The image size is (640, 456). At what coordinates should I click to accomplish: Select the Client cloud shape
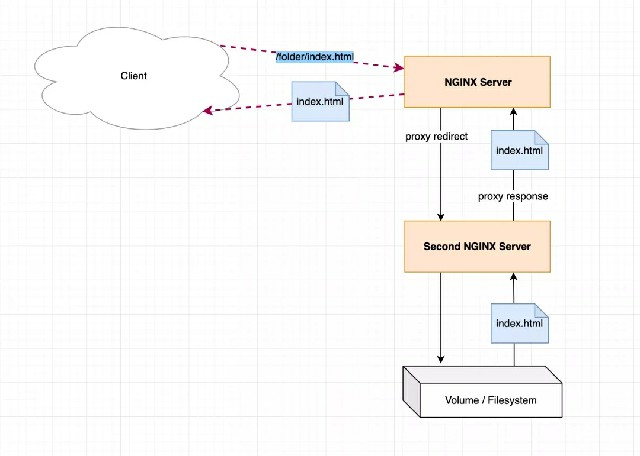137,78
